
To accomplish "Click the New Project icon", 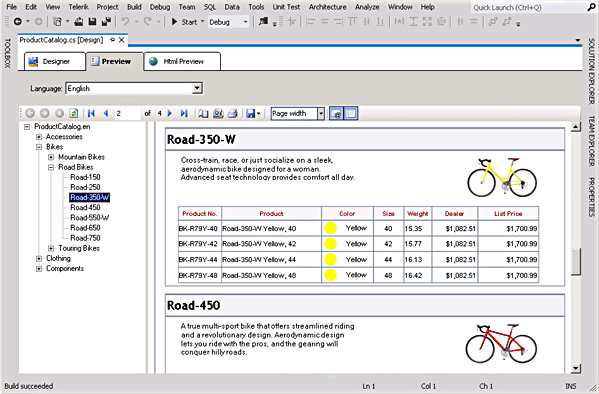I will 57,22.
